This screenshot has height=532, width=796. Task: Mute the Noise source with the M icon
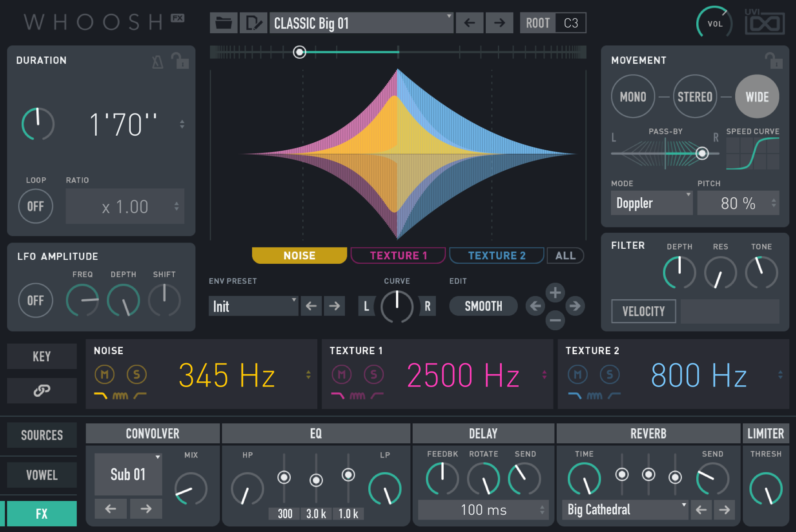point(104,374)
